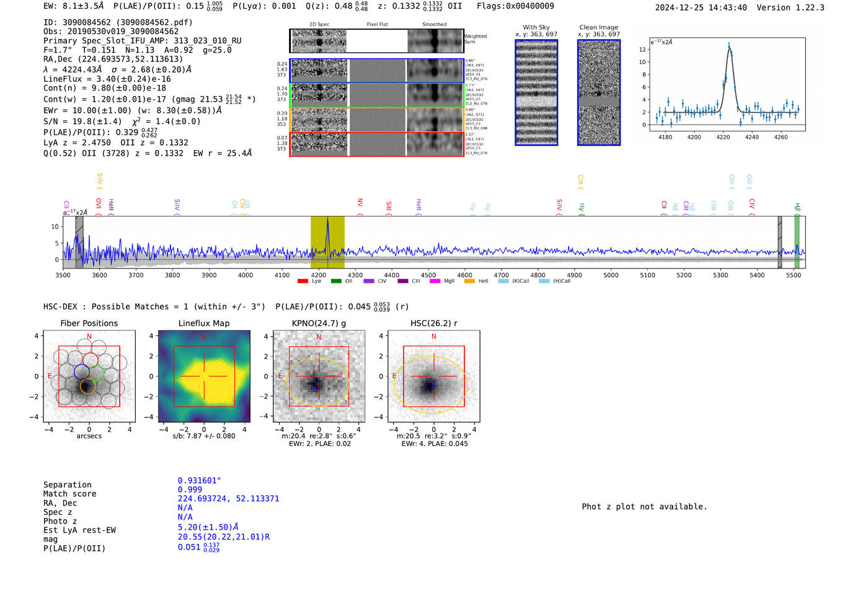This screenshot has width=868, height=591.
Task: Select the yellow highlighted emission line band
Action: [x=327, y=242]
